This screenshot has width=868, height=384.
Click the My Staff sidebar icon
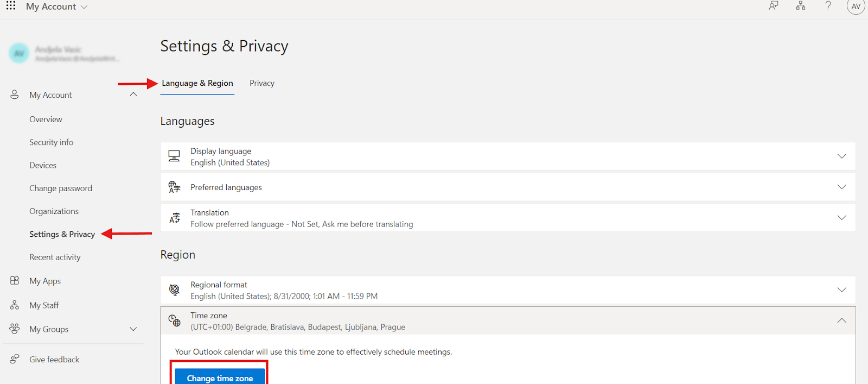(15, 305)
